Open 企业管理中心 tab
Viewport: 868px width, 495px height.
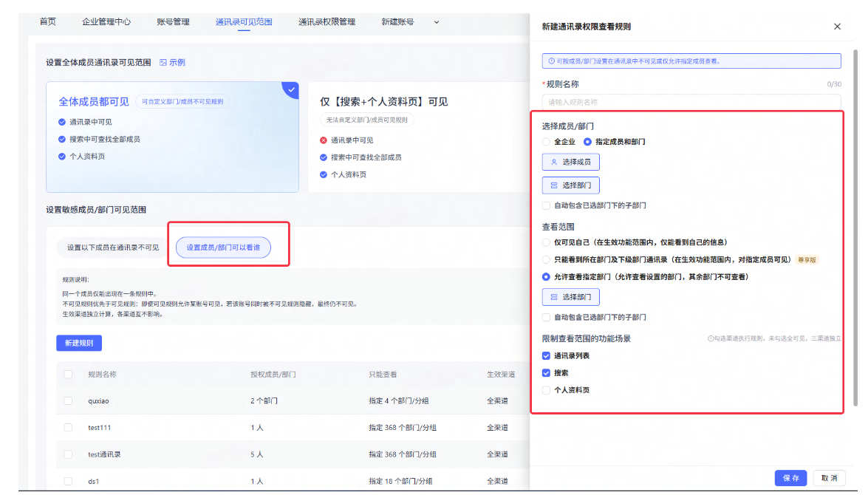click(106, 21)
